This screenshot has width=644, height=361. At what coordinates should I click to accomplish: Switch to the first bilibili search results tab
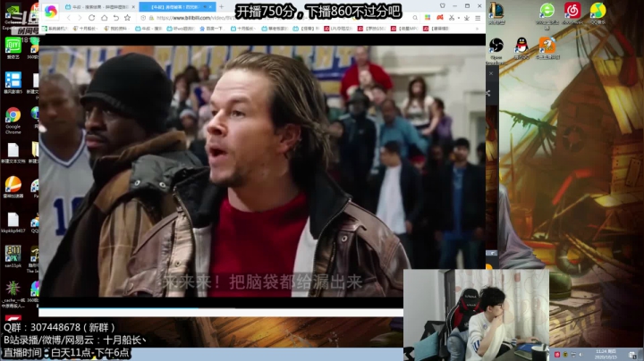pyautogui.click(x=100, y=7)
